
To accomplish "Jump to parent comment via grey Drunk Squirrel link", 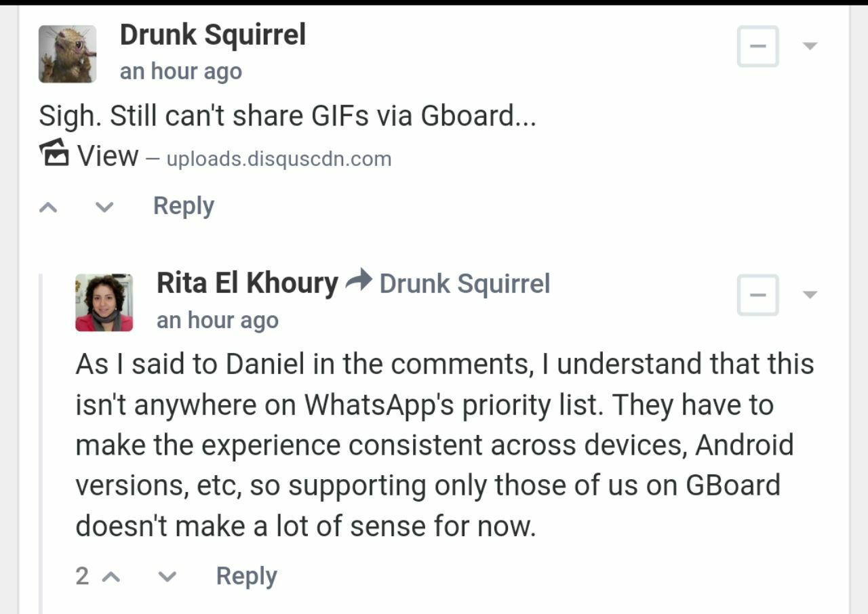I will (465, 284).
